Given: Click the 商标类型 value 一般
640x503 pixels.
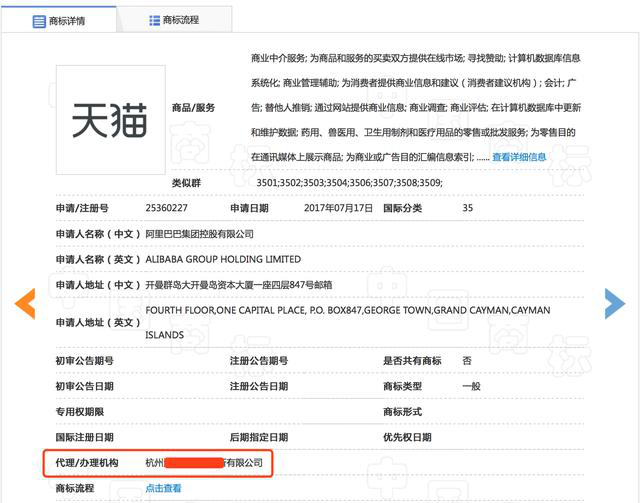Looking at the screenshot, I should pyautogui.click(x=471, y=386).
